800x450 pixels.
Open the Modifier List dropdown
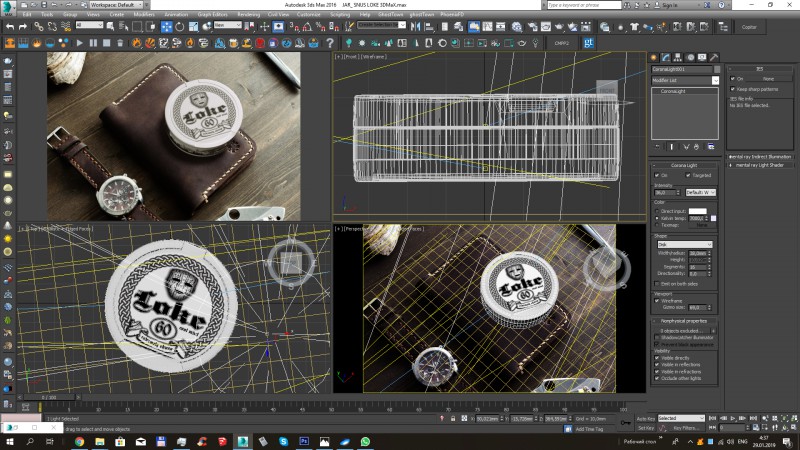(x=715, y=80)
